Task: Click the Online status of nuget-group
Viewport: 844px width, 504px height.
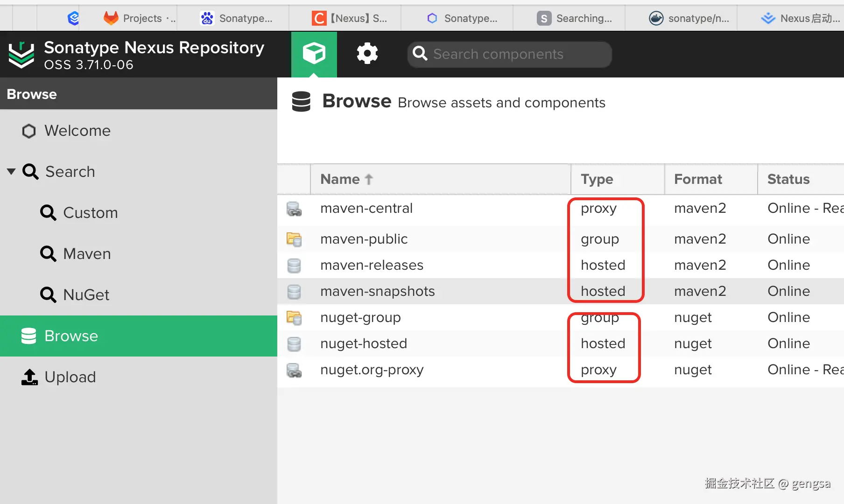Action: tap(789, 317)
